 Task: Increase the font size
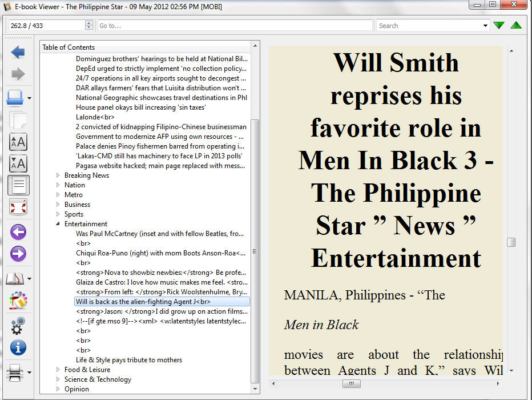[x=18, y=142]
